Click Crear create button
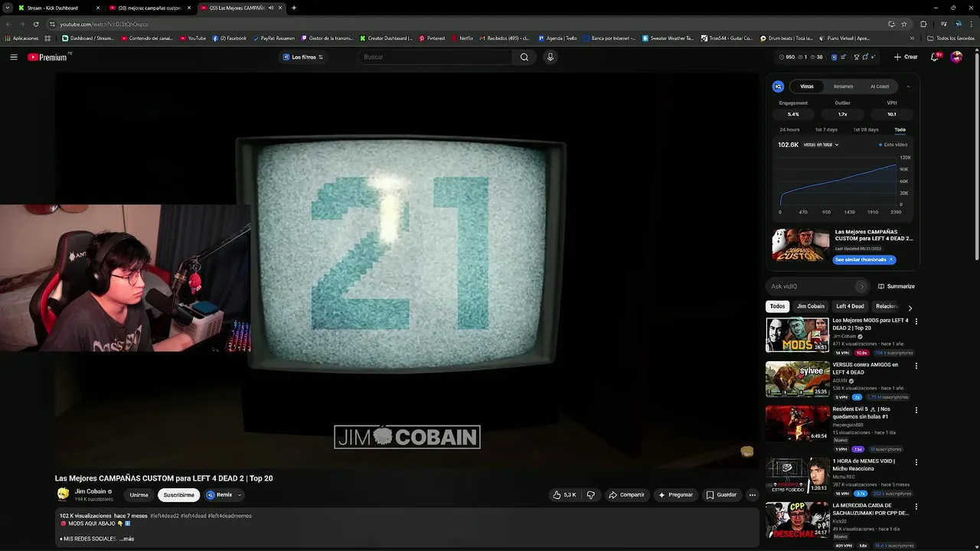Viewport: 980px width, 551px height. 906,57
